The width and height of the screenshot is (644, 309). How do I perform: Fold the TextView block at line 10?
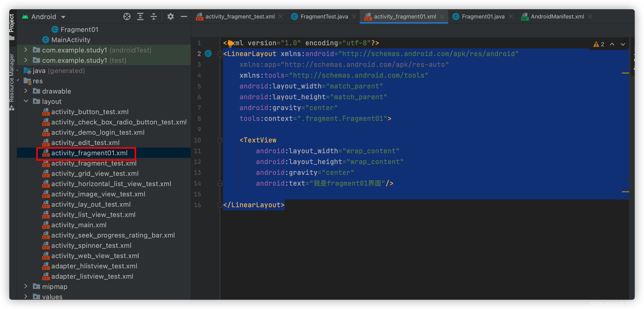220,140
